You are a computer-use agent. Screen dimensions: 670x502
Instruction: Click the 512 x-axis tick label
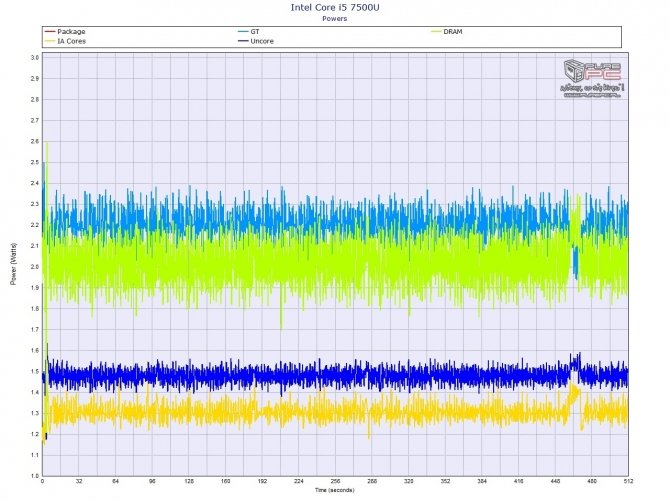pyautogui.click(x=628, y=481)
